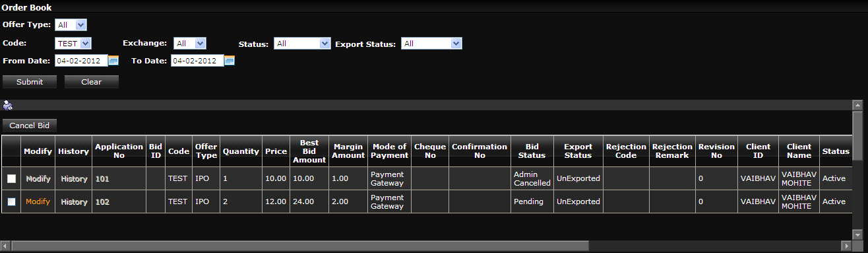The height and width of the screenshot is (253, 868).
Task: Open History for application 102
Action: click(x=74, y=201)
